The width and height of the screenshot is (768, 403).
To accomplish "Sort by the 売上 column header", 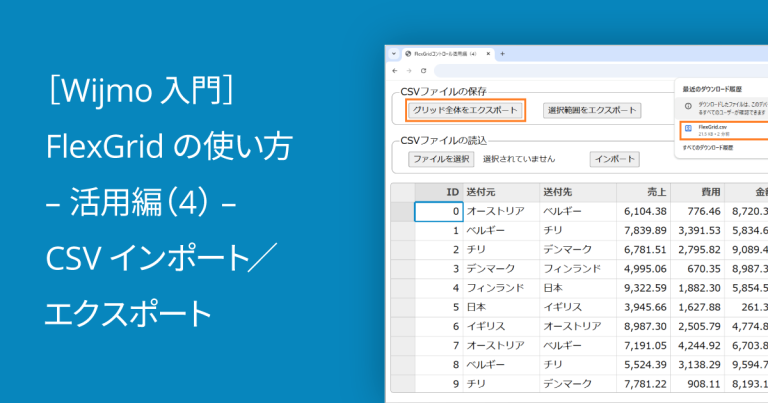I will (x=644, y=192).
